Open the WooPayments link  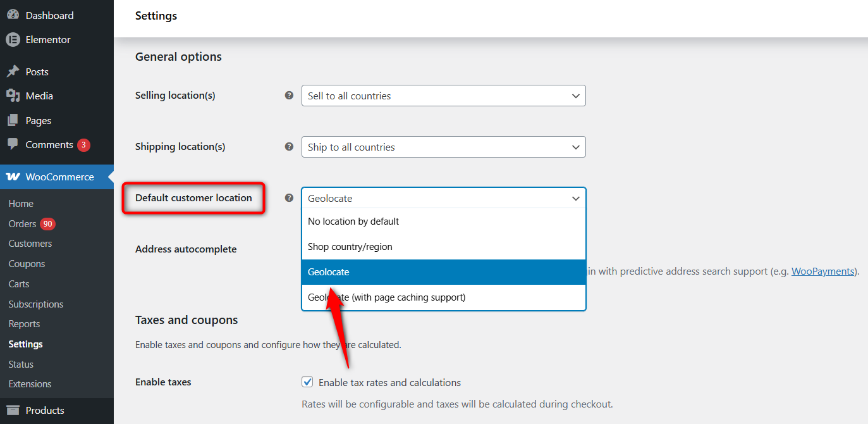(x=822, y=271)
